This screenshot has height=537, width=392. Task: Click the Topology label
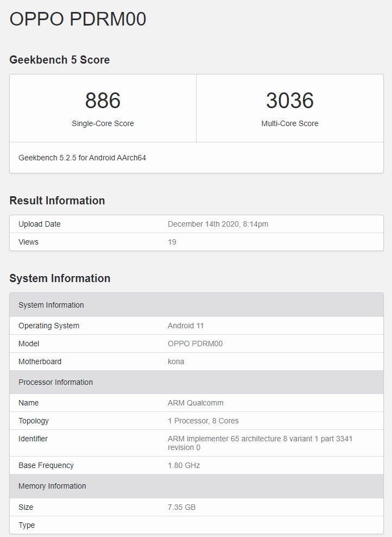(x=34, y=421)
